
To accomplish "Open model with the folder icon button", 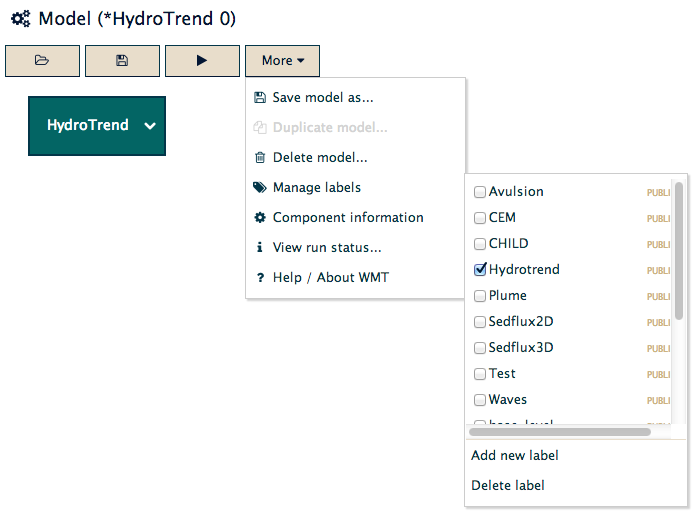I will click(42, 61).
